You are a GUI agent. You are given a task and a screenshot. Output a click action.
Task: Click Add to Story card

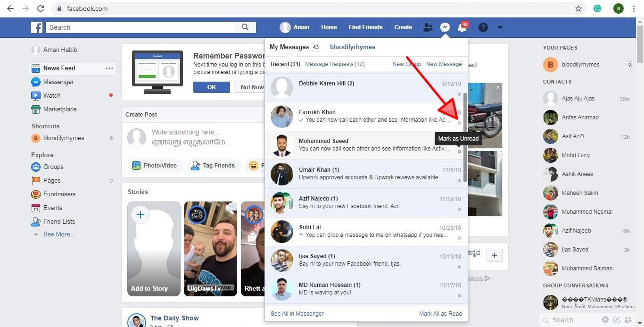(154, 249)
